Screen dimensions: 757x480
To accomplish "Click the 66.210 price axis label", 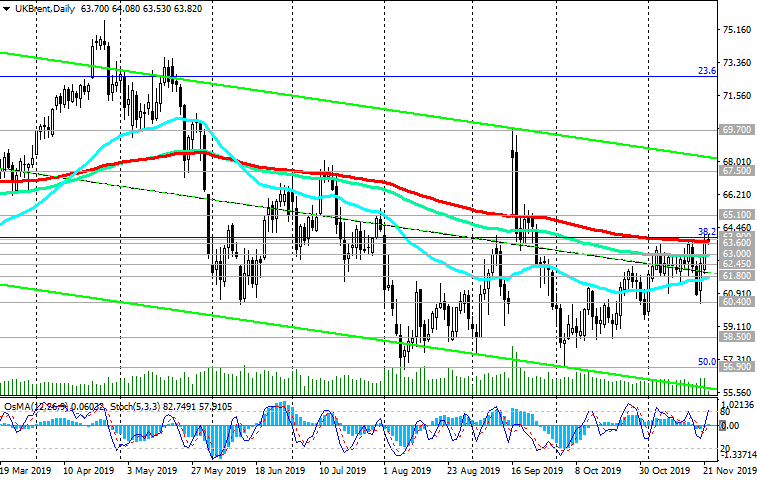I will [x=737, y=195].
